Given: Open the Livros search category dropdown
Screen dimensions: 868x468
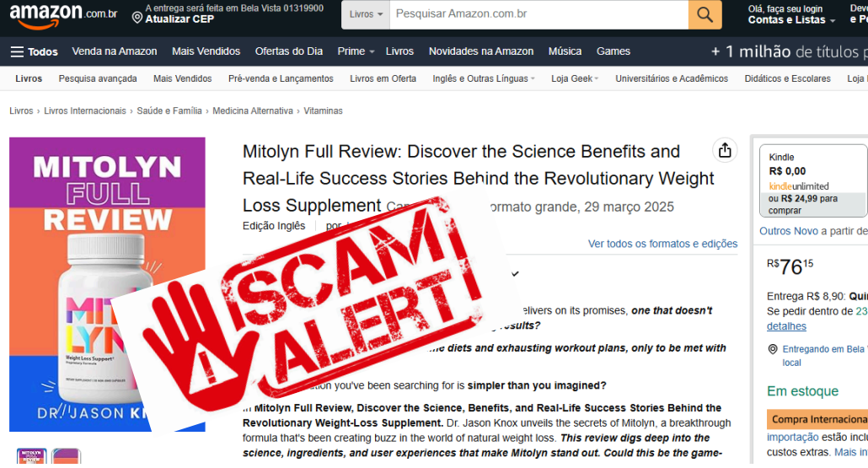Looking at the screenshot, I should pyautogui.click(x=366, y=14).
